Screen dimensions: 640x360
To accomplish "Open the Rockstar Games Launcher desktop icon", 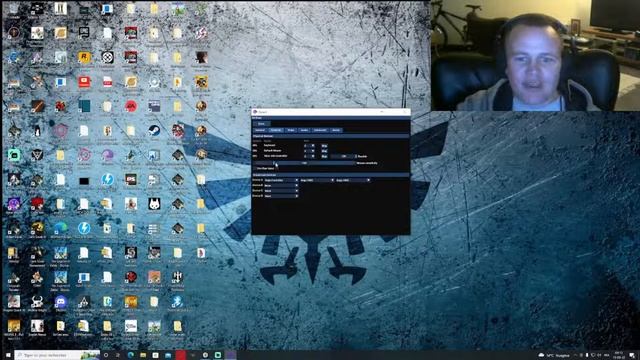I will coord(84,57).
